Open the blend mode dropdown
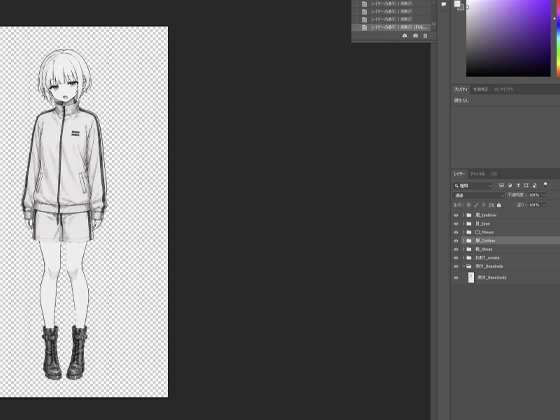This screenshot has height=420, width=560. coord(479,195)
